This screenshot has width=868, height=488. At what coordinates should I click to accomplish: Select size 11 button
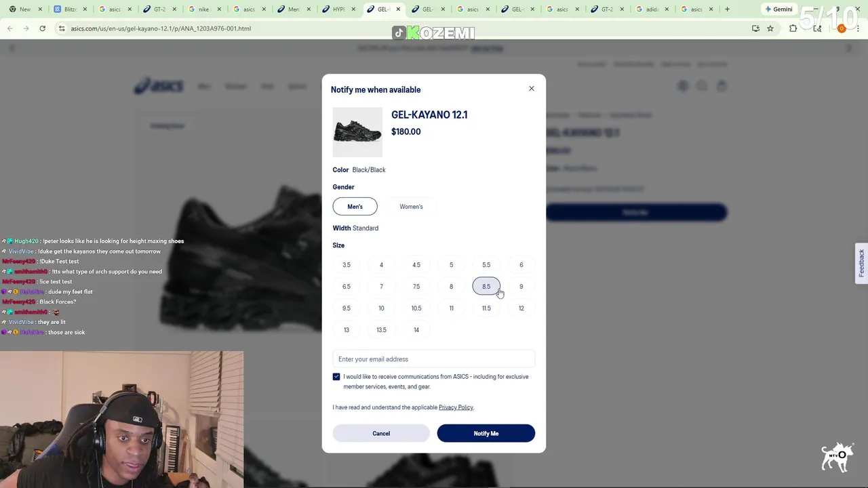(x=451, y=308)
